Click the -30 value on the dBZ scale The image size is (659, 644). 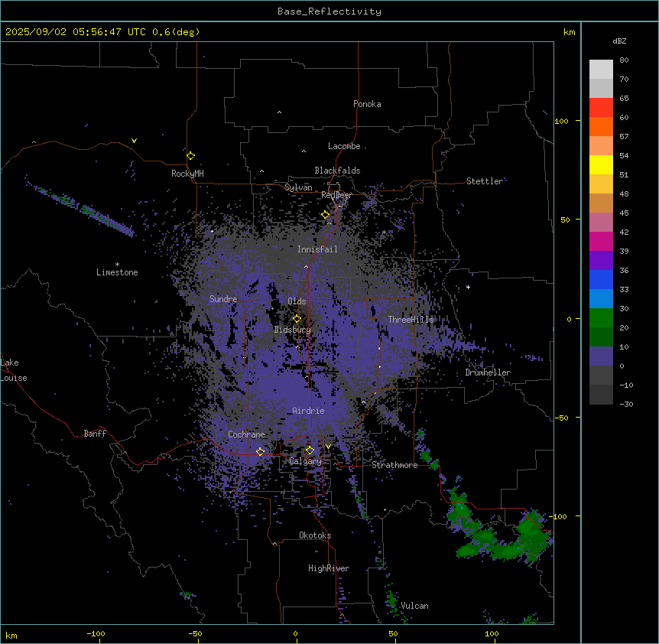[x=626, y=405]
